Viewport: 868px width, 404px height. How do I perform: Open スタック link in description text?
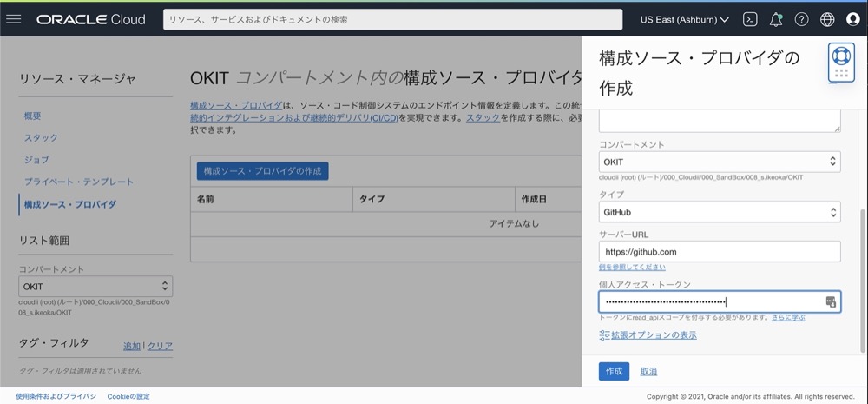point(483,118)
